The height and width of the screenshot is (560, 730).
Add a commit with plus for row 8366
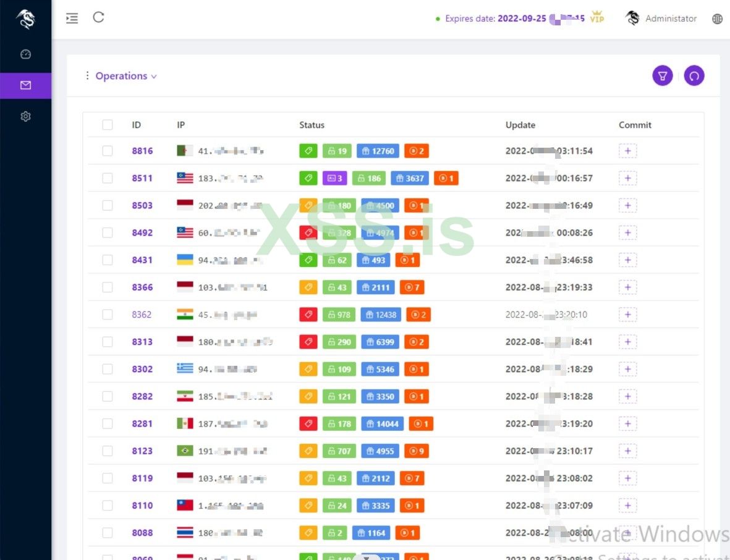(x=627, y=287)
